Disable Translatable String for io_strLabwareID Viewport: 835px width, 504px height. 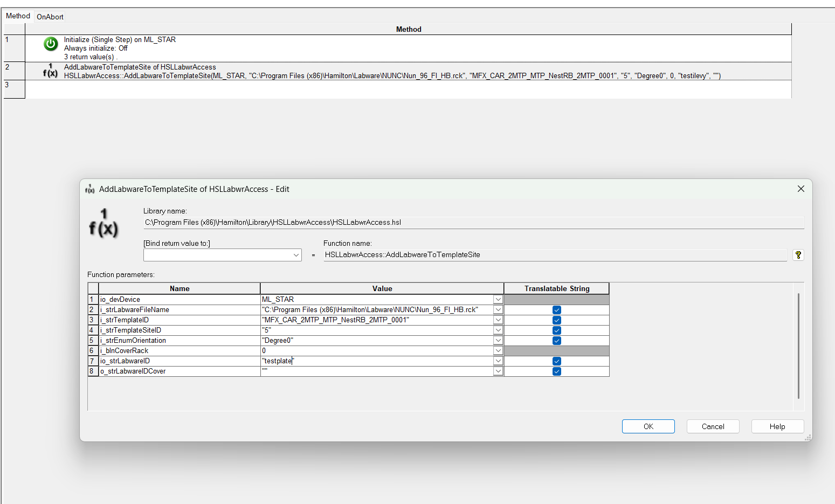[556, 361]
